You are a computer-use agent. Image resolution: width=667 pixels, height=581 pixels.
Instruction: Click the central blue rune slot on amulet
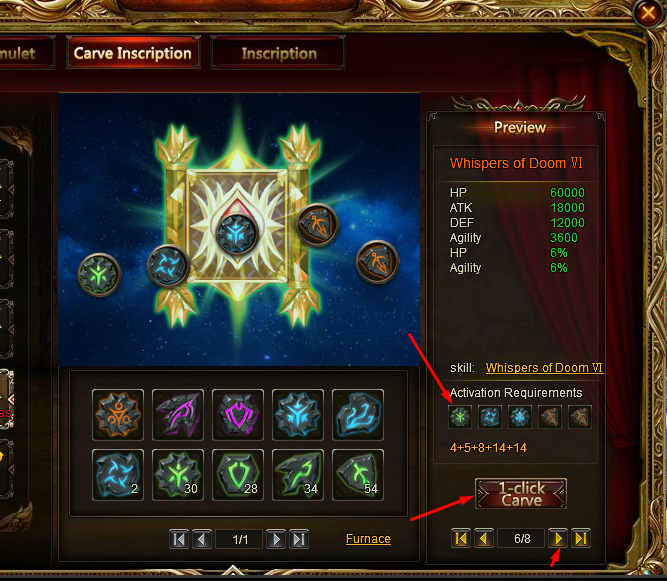pyautogui.click(x=237, y=234)
